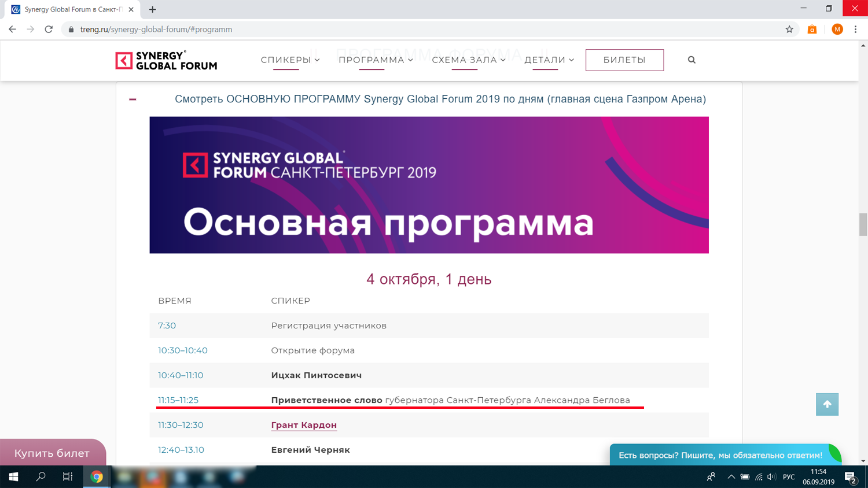Click the battery icon in the tray
Screen dimensions: 868x488
[745, 476]
